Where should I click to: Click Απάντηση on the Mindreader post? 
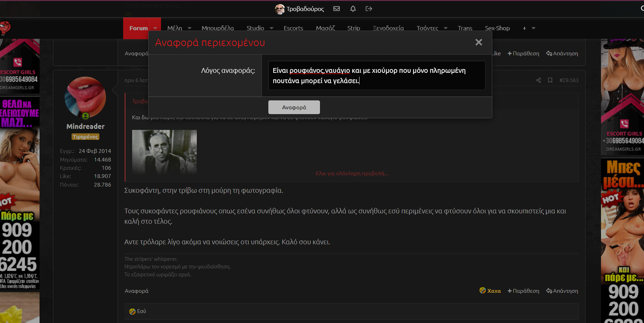(x=562, y=291)
